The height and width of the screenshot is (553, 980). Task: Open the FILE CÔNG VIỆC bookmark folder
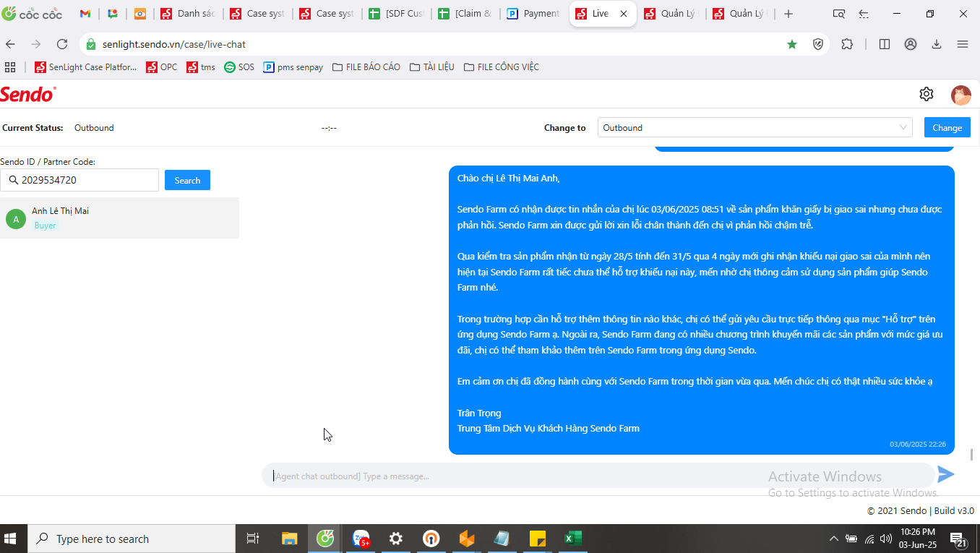pos(501,67)
